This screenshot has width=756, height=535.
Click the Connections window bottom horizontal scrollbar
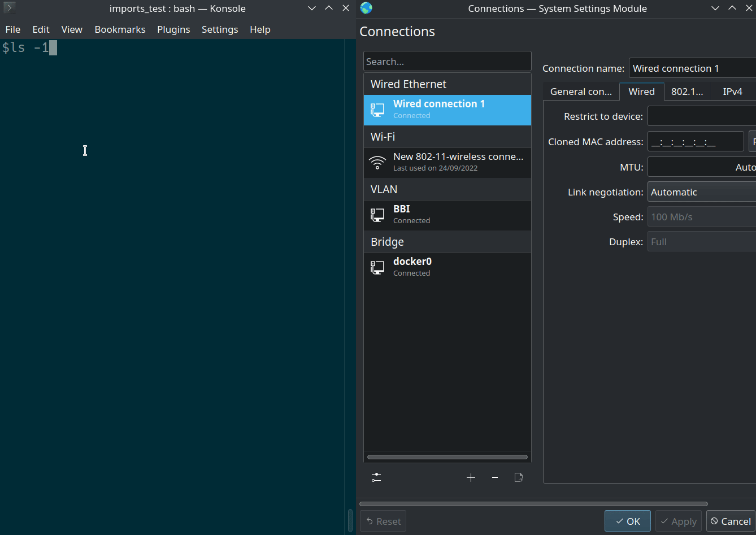pyautogui.click(x=533, y=504)
